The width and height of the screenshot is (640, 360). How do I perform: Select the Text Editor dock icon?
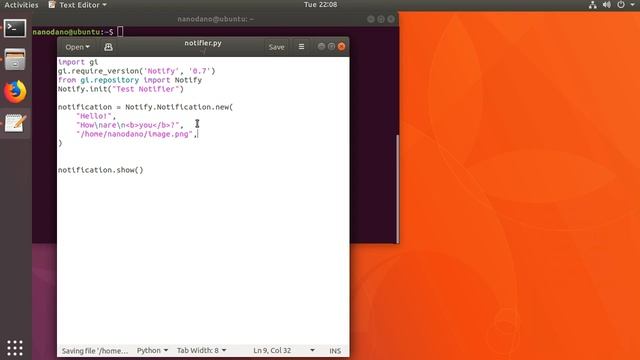pyautogui.click(x=15, y=123)
